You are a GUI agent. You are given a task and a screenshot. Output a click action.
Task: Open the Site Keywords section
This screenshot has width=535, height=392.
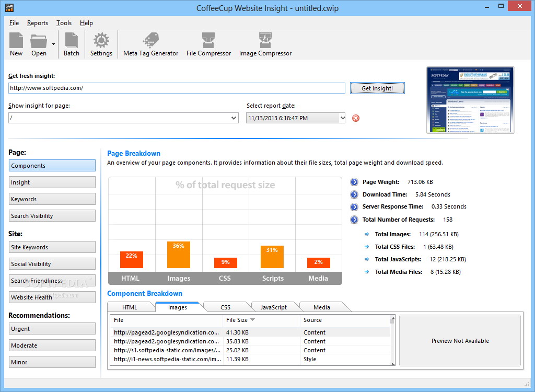[52, 247]
